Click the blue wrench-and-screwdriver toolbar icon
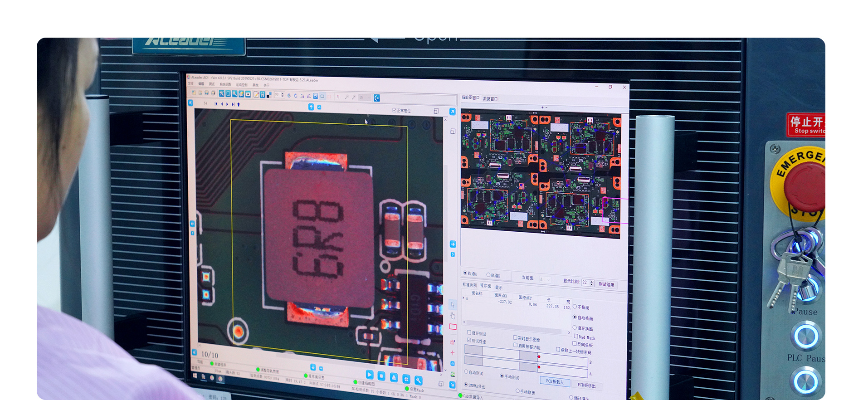Viewport: 868px width, 400px height. [x=221, y=93]
